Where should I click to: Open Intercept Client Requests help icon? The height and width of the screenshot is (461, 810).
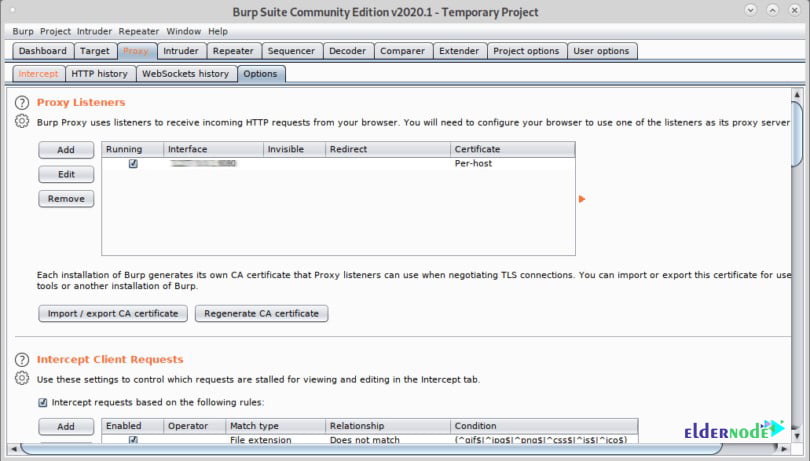(22, 360)
